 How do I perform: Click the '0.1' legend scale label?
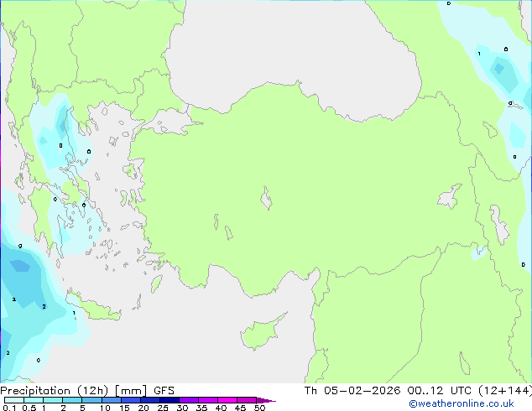point(9,408)
